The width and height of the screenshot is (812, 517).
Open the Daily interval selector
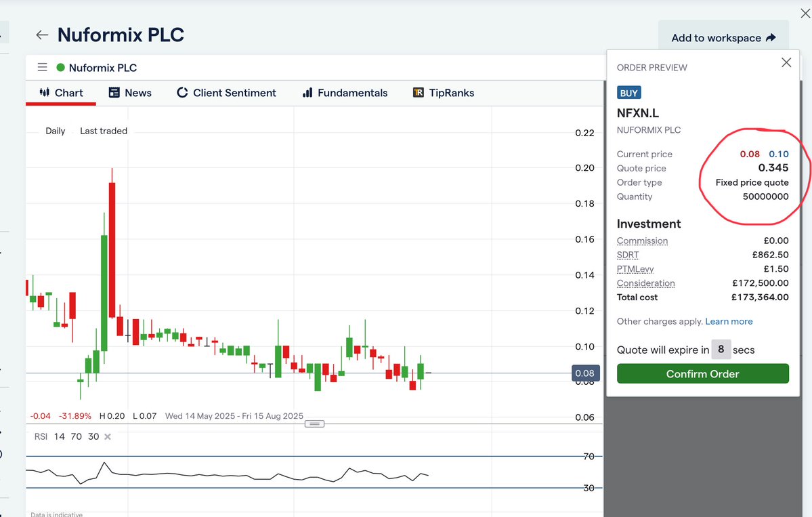point(56,131)
